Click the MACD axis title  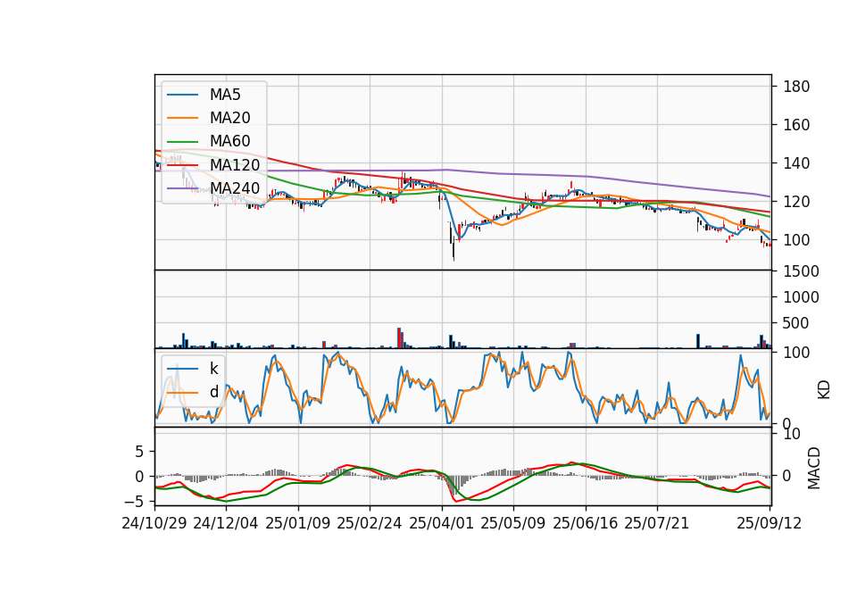coord(814,469)
